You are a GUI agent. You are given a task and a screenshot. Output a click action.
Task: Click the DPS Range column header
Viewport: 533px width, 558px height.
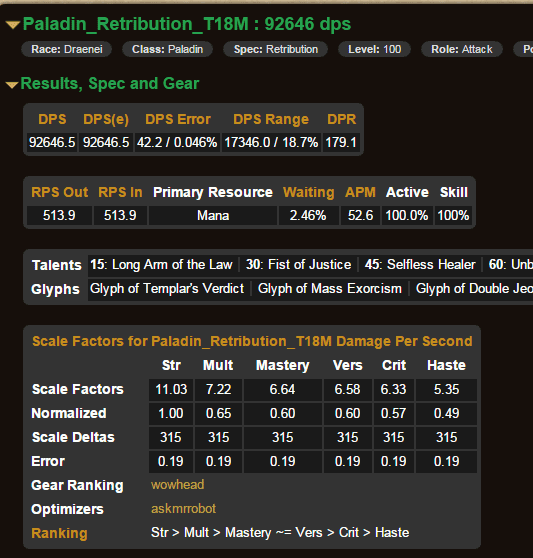click(x=271, y=119)
